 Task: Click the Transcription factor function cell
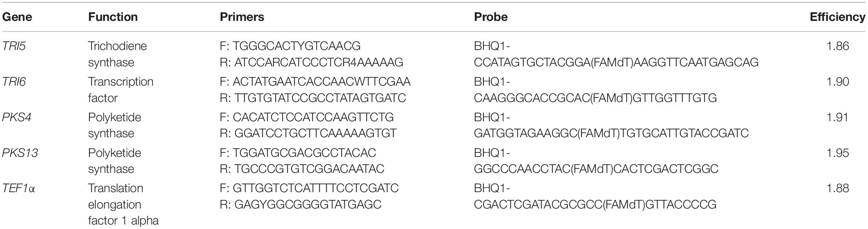click(x=121, y=90)
